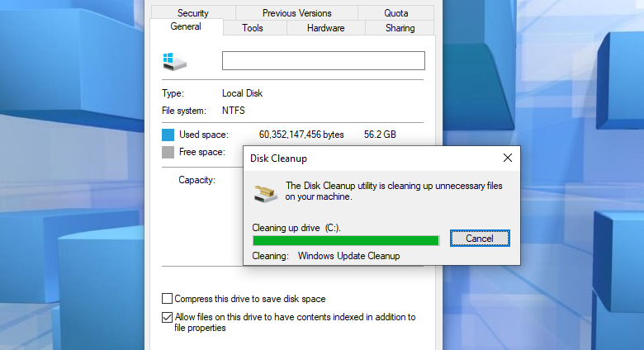644x350 pixels.
Task: Click the Windows drive icon beside name field
Action: (x=174, y=62)
